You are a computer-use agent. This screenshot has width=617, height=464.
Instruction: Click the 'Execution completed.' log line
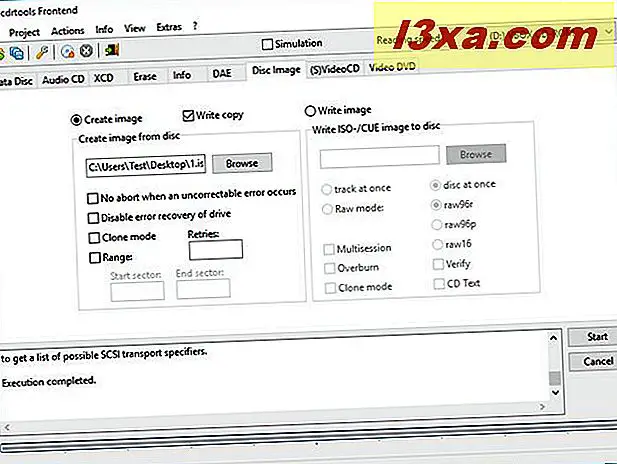pyautogui.click(x=49, y=382)
